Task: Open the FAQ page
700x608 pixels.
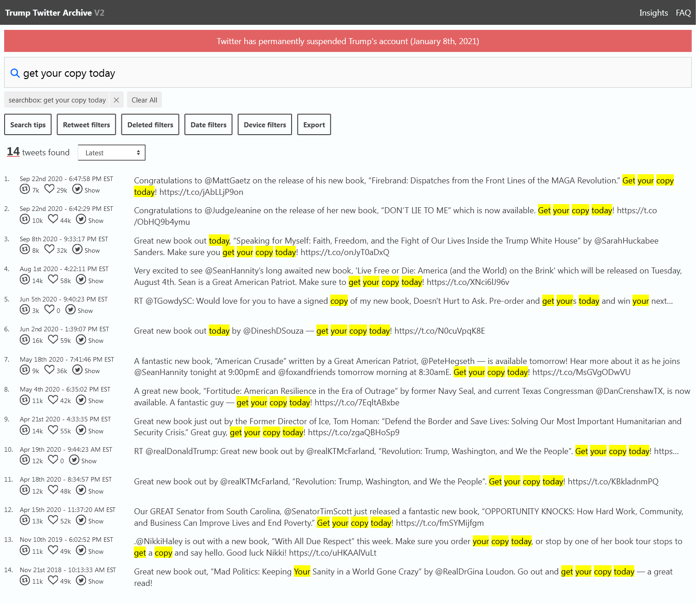Action: tap(683, 13)
